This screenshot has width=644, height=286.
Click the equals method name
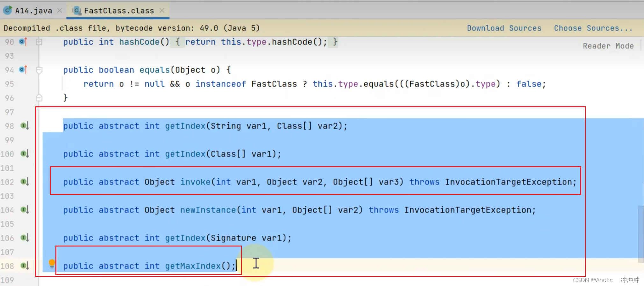154,70
